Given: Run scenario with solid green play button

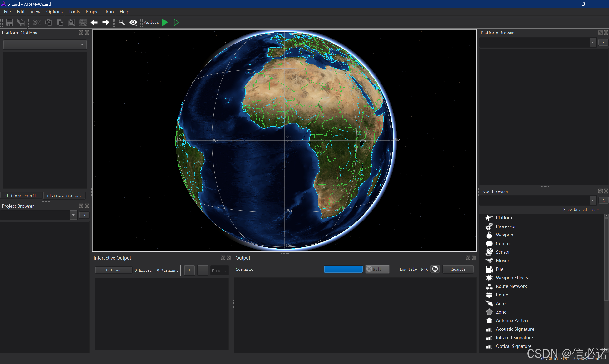Looking at the screenshot, I should (165, 22).
